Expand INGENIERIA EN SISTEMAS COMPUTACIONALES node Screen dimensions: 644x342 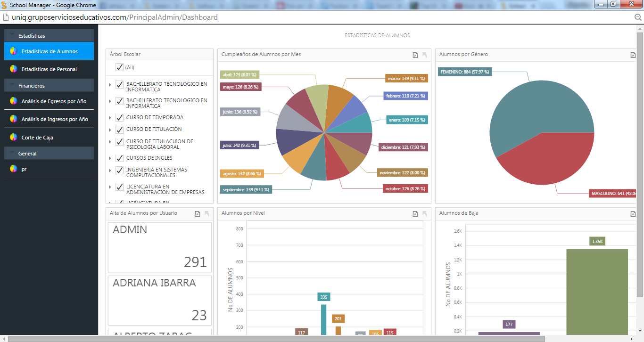pos(110,170)
